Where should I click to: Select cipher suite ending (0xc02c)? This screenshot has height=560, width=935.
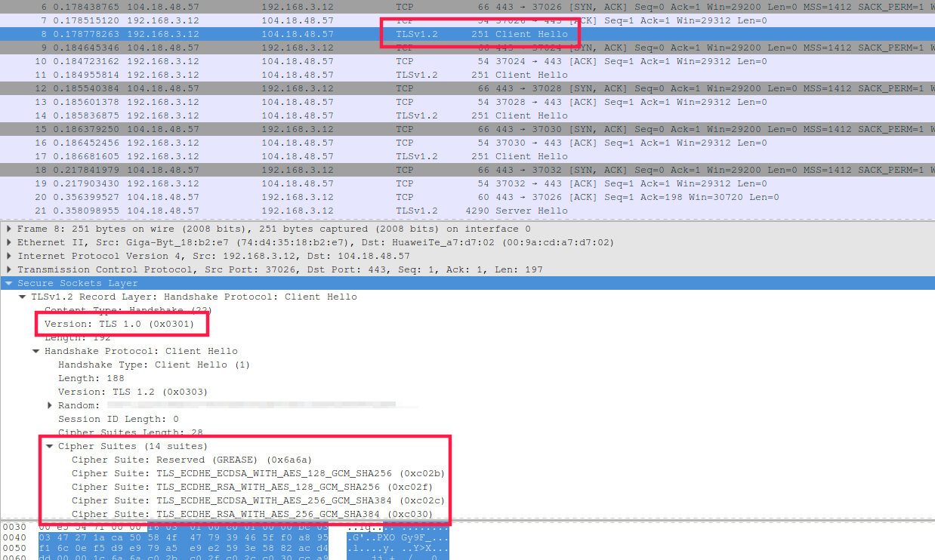258,500
